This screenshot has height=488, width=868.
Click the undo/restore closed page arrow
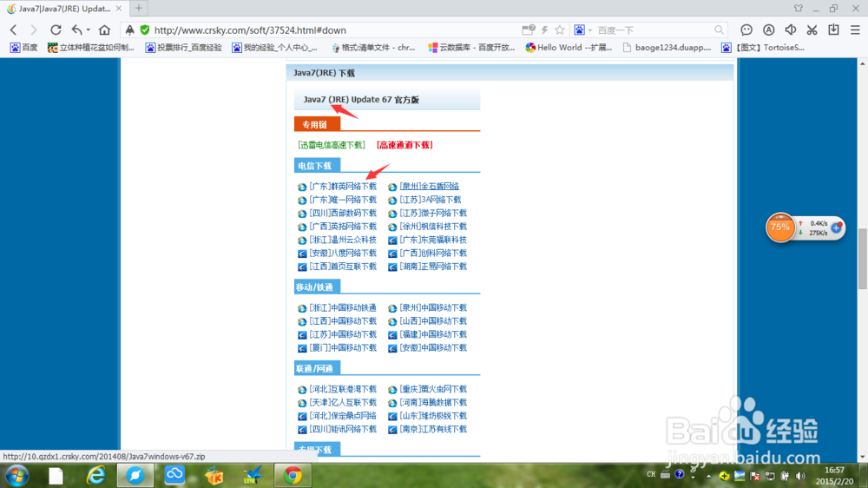click(77, 30)
